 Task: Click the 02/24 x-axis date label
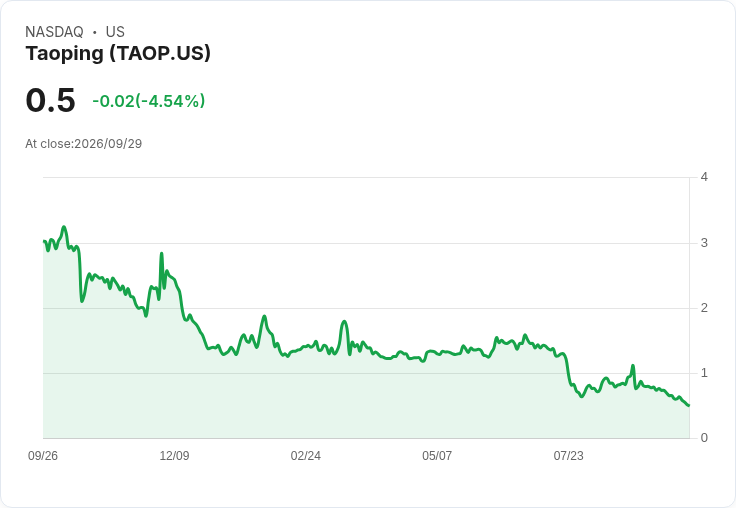pos(306,455)
